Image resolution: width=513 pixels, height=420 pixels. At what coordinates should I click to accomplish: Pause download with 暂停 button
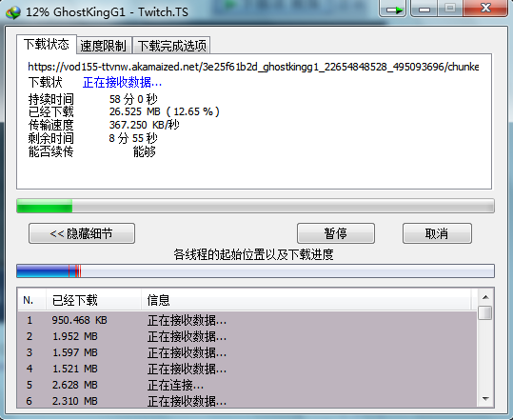pos(336,233)
